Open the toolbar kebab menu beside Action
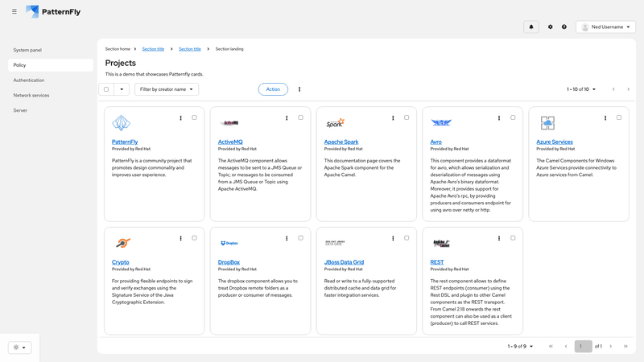 click(299, 89)
